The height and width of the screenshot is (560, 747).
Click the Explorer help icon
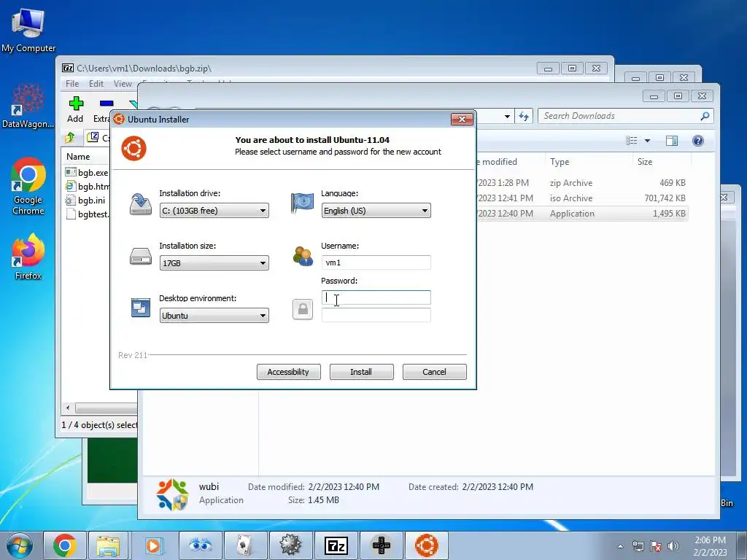[698, 141]
